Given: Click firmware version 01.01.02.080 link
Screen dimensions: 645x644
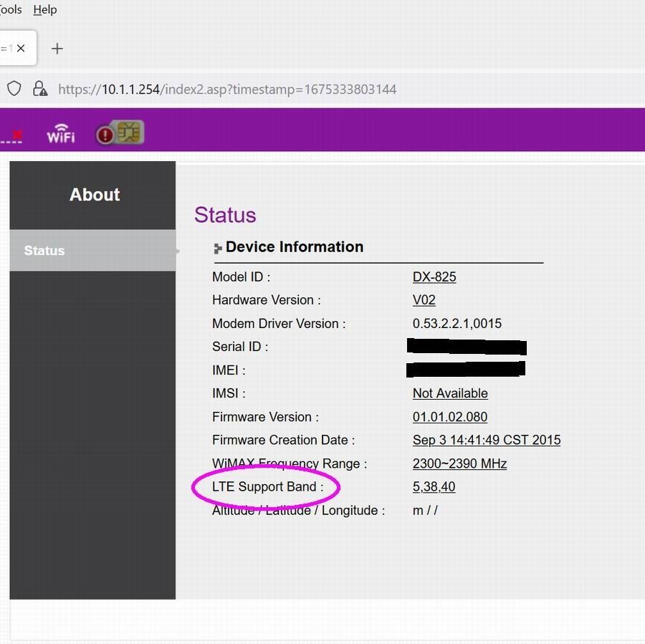Looking at the screenshot, I should point(450,417).
